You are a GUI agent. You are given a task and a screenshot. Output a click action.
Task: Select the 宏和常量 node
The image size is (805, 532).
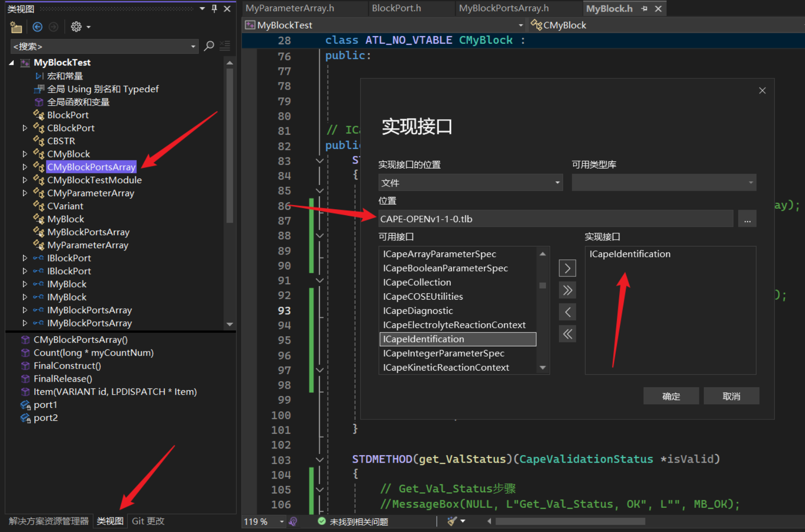65,76
